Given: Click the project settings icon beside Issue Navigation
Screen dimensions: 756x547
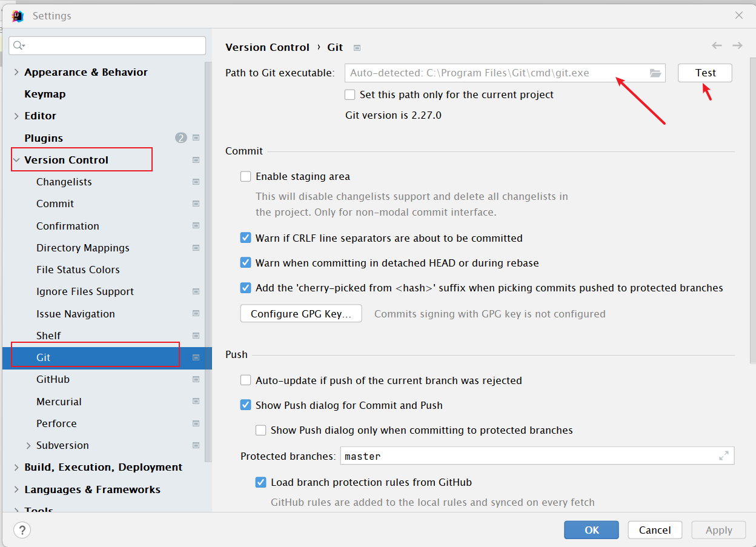Looking at the screenshot, I should (196, 313).
